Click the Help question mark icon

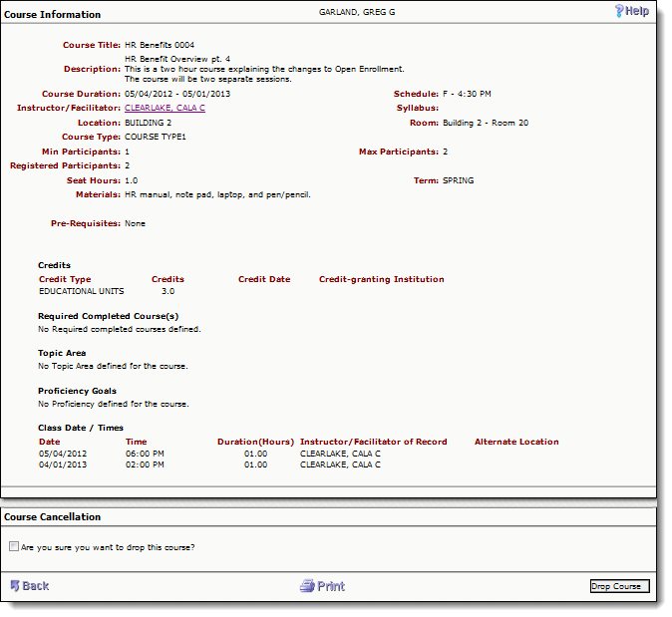(618, 12)
